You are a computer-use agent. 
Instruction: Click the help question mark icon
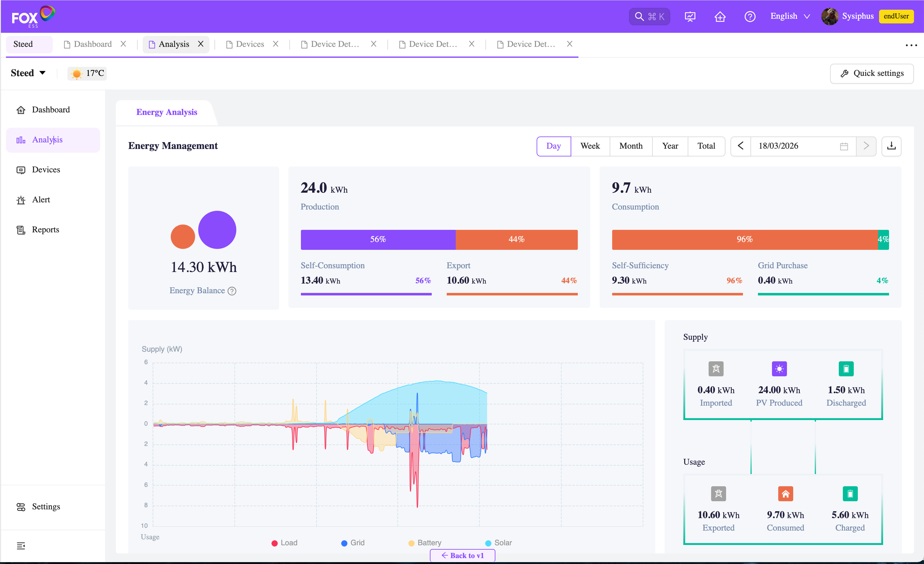(x=750, y=17)
